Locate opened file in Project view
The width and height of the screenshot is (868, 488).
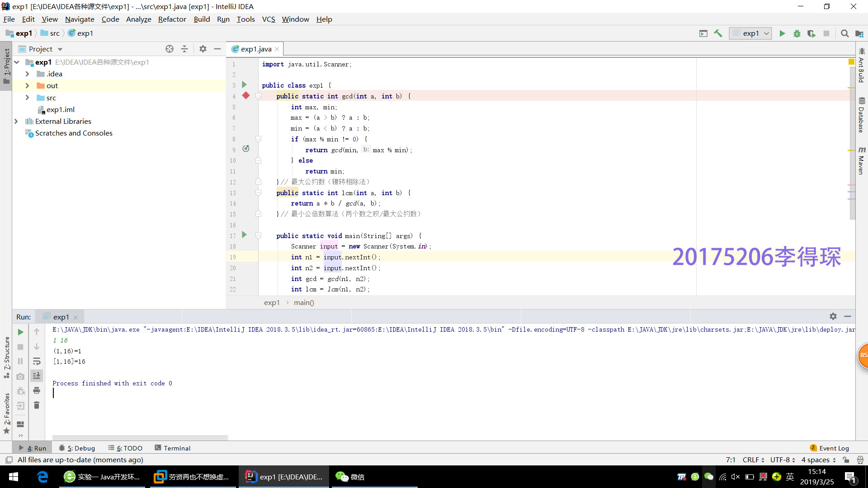[170, 49]
